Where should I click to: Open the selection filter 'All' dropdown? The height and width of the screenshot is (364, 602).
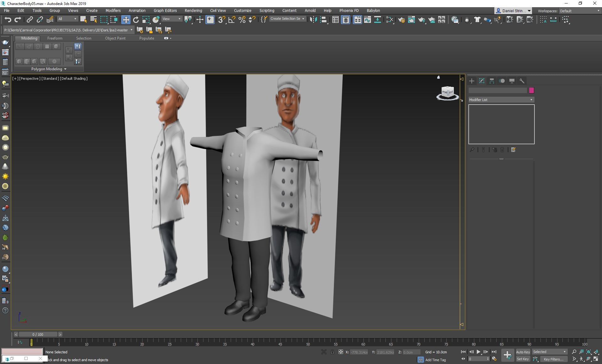tap(67, 19)
